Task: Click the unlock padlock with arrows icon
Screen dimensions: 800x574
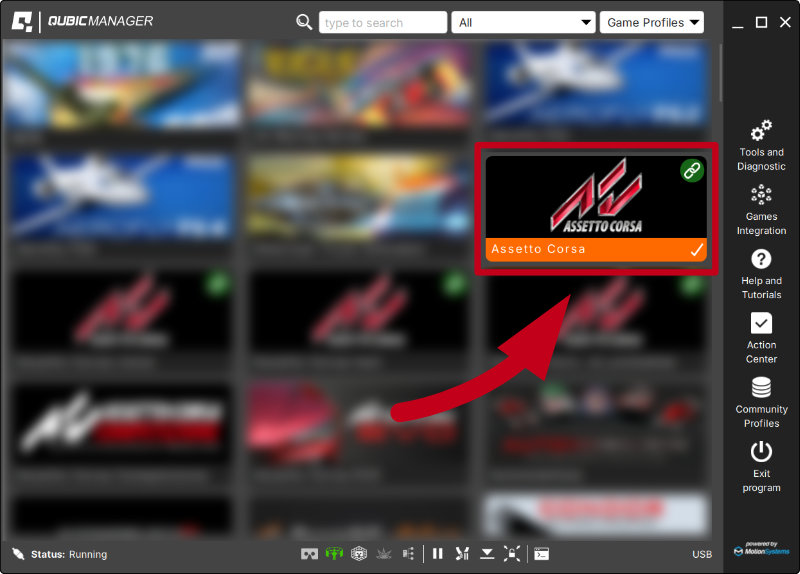Action: pos(512,554)
